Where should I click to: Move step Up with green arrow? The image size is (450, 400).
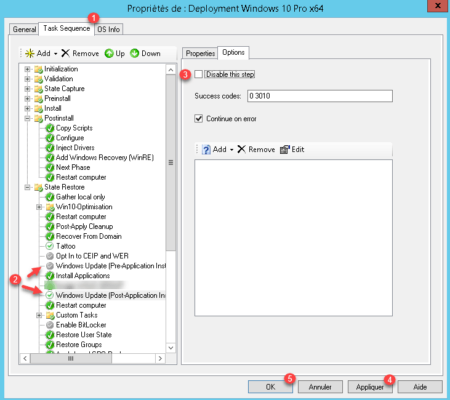(x=109, y=53)
